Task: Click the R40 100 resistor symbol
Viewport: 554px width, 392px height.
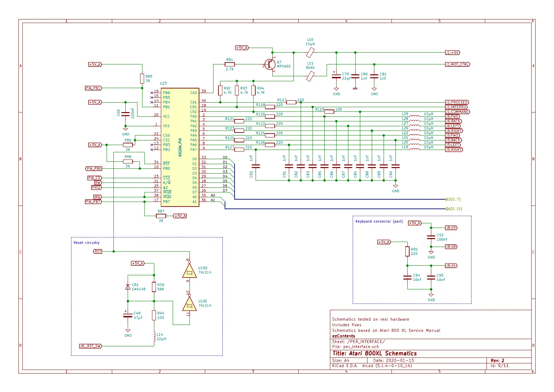Action: (x=154, y=315)
